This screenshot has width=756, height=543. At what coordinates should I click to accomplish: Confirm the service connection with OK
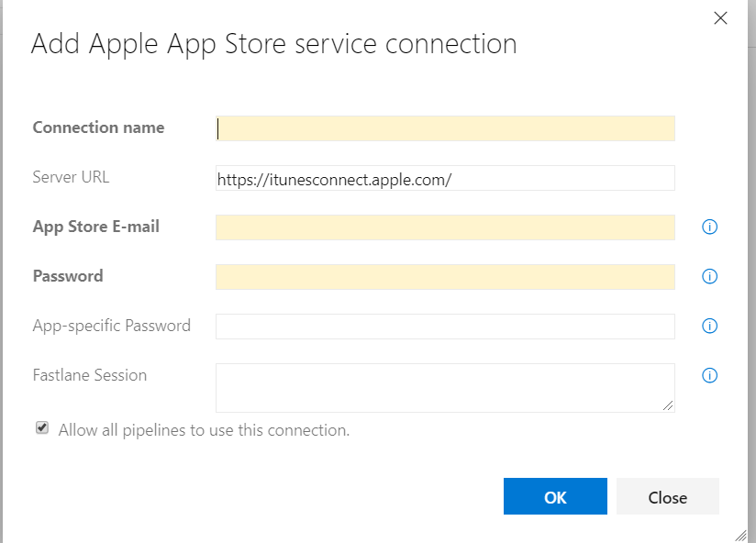click(555, 496)
